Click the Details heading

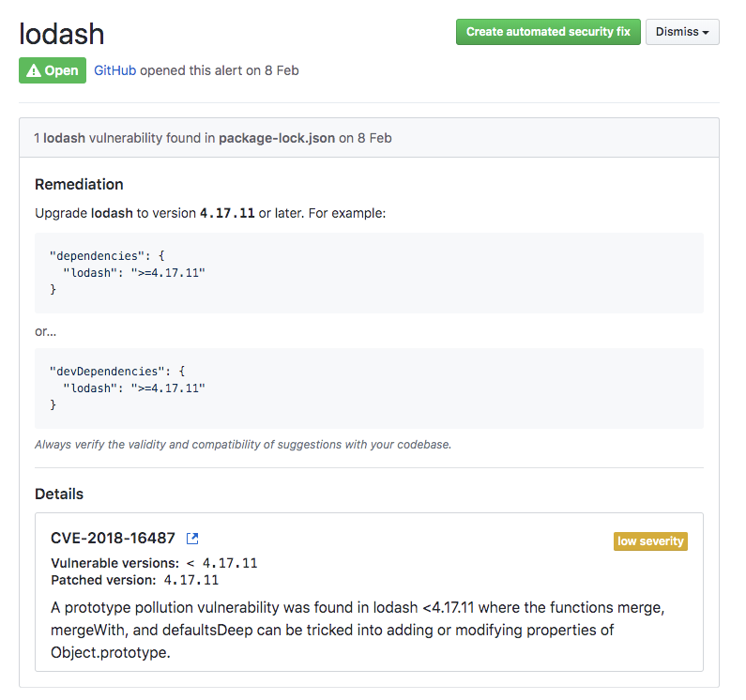tap(59, 494)
